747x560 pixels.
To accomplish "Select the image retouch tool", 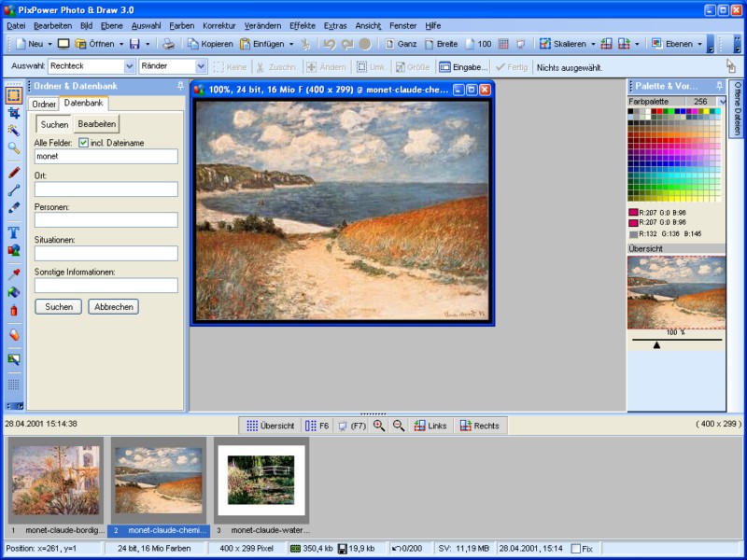I will (x=14, y=359).
